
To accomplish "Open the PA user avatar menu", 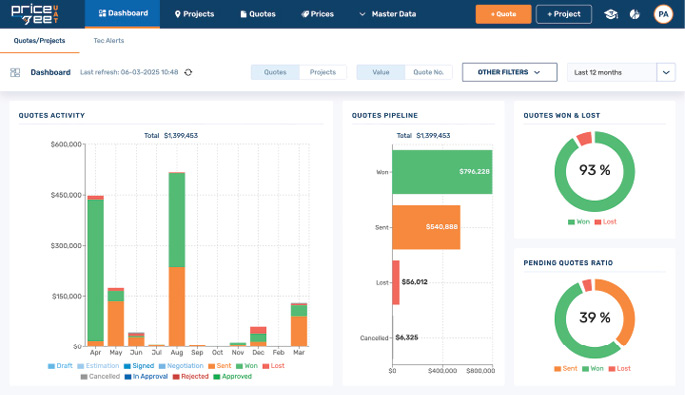I will 663,14.
